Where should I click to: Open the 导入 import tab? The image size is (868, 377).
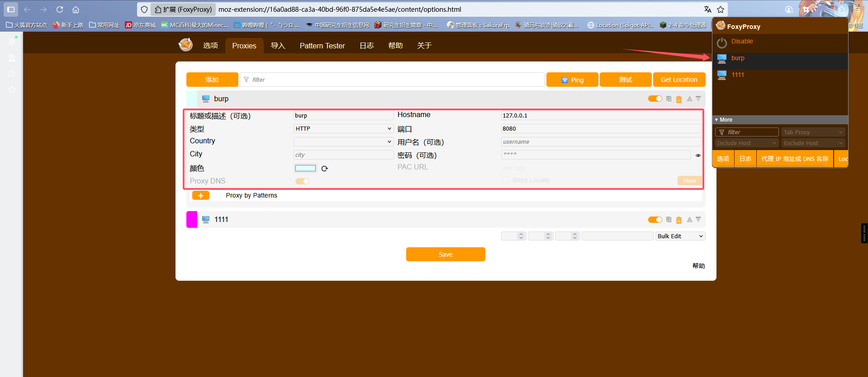click(278, 46)
